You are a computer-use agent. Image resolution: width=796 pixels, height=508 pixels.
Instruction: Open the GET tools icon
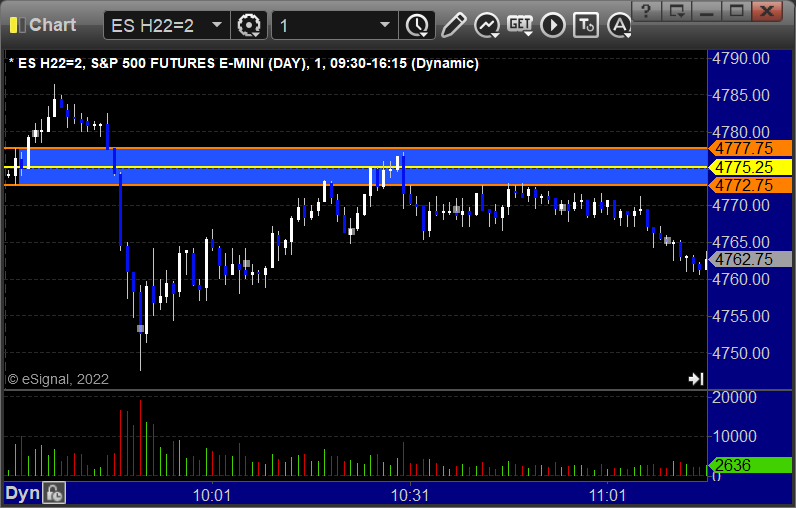(520, 25)
